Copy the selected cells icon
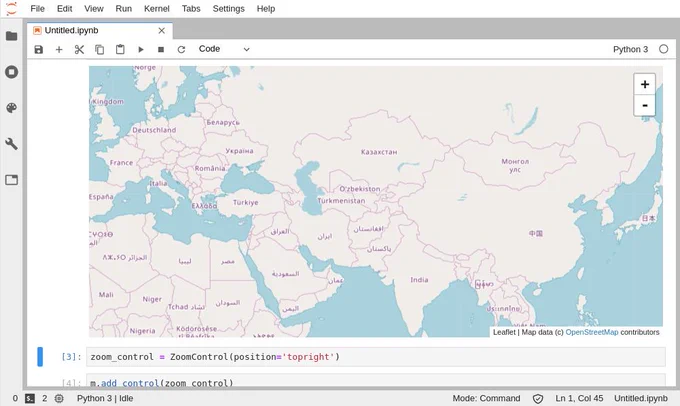 [99, 49]
